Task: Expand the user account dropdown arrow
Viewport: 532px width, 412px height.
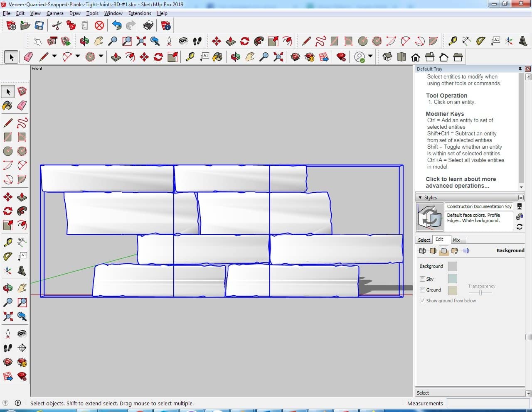Action: 370,56
